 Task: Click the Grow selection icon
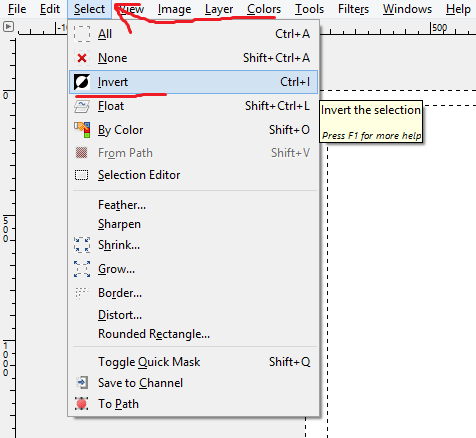tap(82, 269)
